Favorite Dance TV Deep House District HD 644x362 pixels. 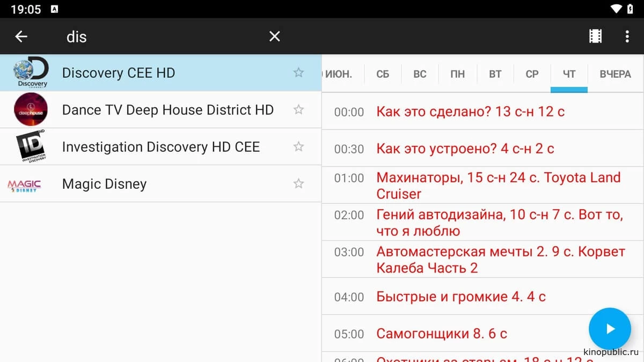298,109
